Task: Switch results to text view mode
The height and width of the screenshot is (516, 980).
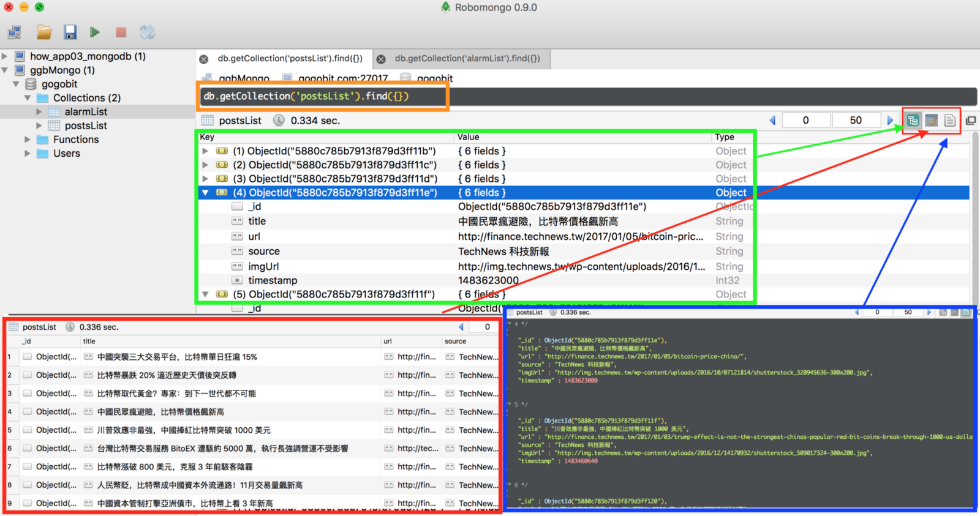Action: click(949, 121)
